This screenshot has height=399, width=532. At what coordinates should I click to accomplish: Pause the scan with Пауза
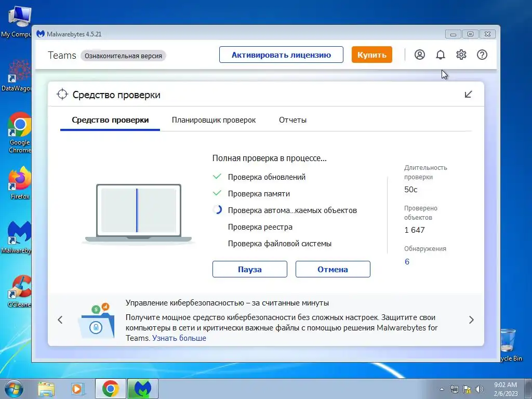click(x=250, y=269)
